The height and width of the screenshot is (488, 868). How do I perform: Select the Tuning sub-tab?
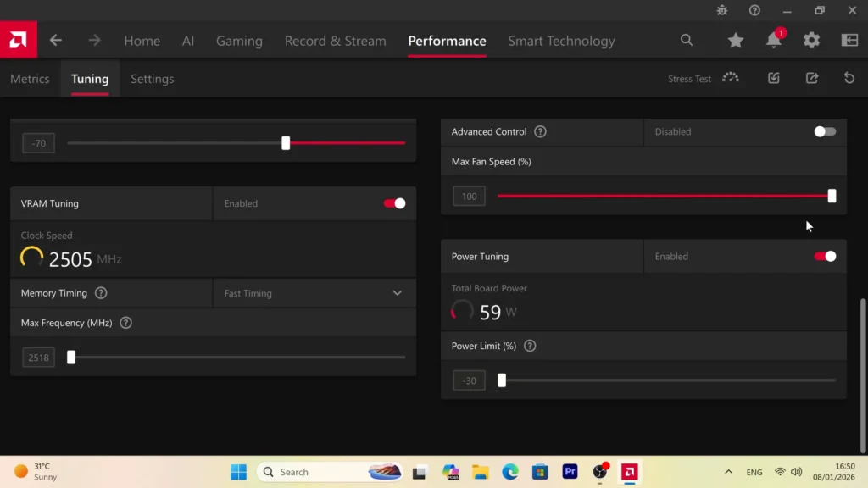pos(90,79)
